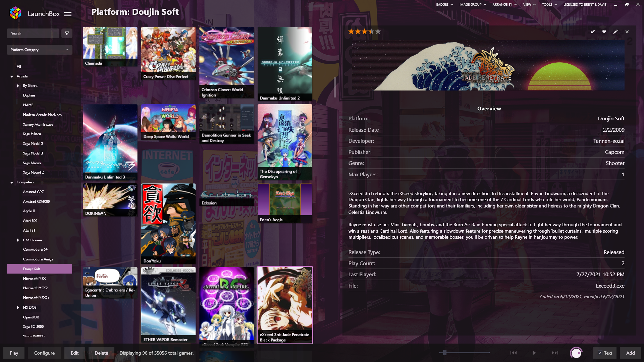The width and height of the screenshot is (644, 362).
Task: Toggle the Text checkbox
Action: 600,353
